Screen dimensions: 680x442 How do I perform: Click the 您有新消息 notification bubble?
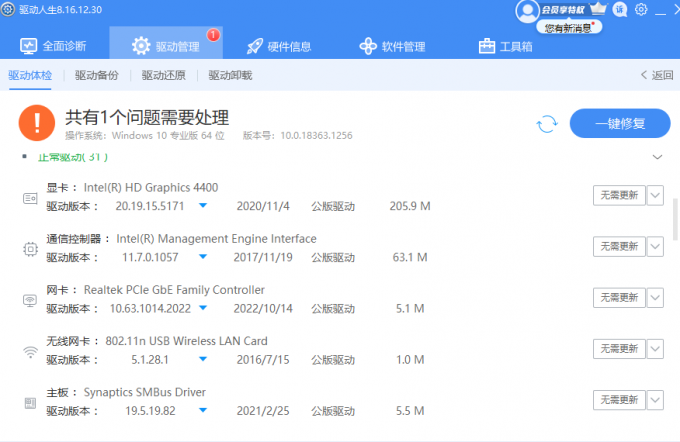tap(569, 28)
